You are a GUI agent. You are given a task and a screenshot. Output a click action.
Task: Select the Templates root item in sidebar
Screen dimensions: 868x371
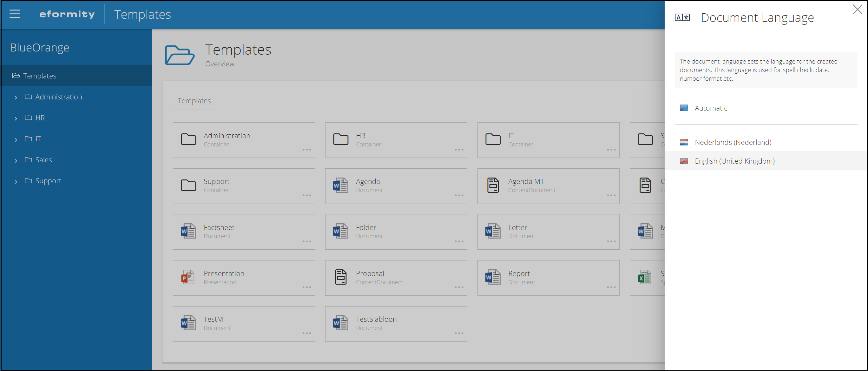[39, 76]
